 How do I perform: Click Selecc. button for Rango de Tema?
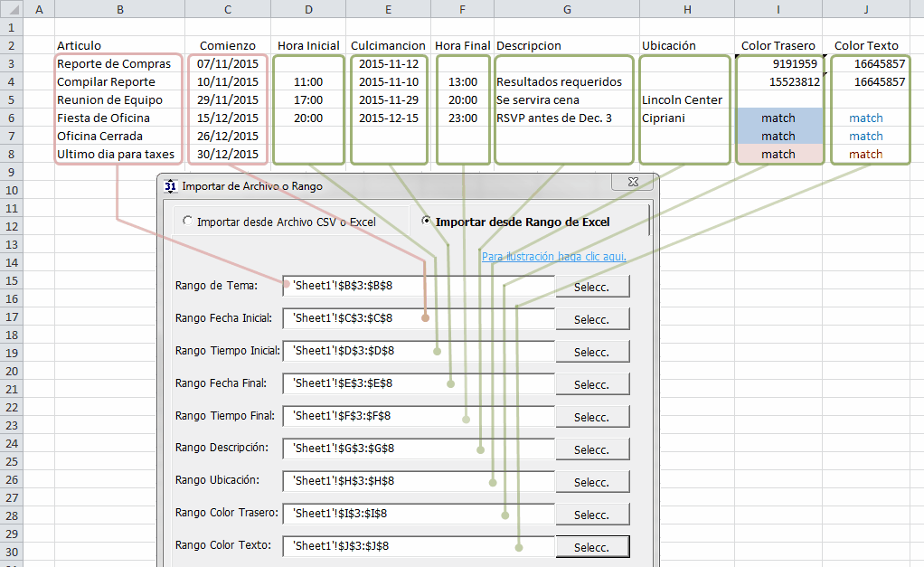pos(591,287)
